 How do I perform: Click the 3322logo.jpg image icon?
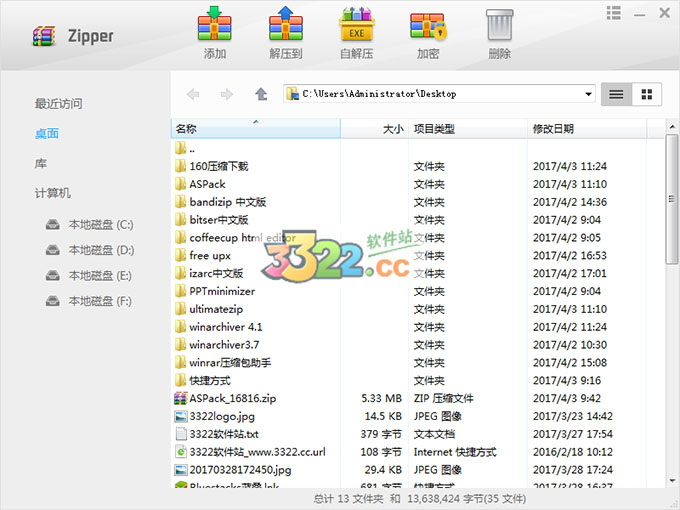click(x=180, y=416)
